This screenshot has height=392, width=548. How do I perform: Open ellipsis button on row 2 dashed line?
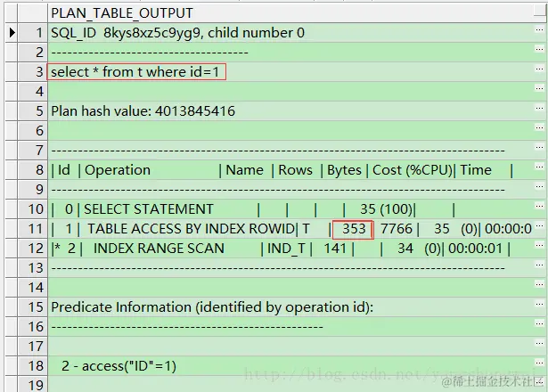(539, 49)
